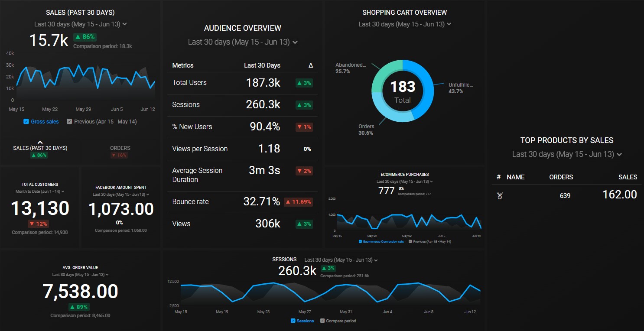Open the Sessions chart date range dropdown
The width and height of the screenshot is (644, 331).
point(341,260)
